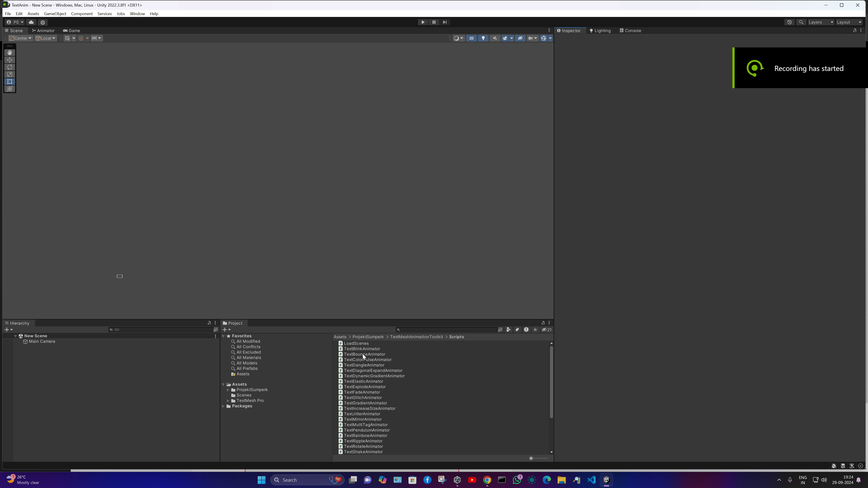Select TextFadeAnimator script asset
868x488 pixels.
pos(362,392)
